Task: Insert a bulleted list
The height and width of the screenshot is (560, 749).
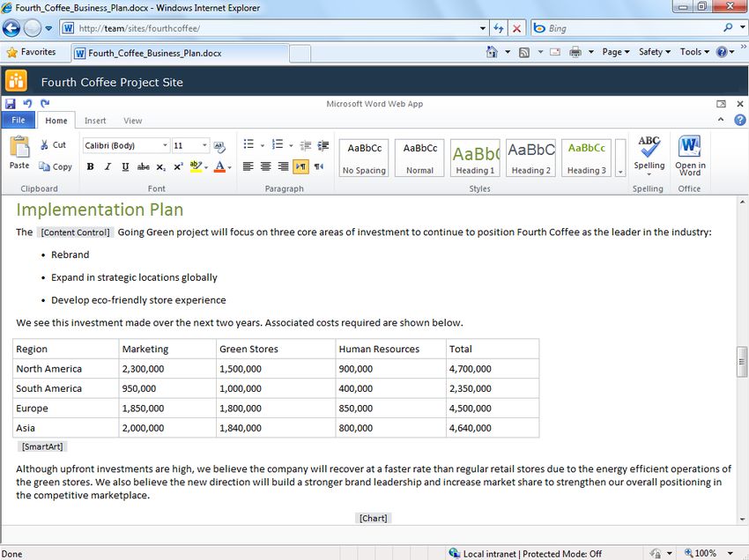Action: pyautogui.click(x=248, y=144)
